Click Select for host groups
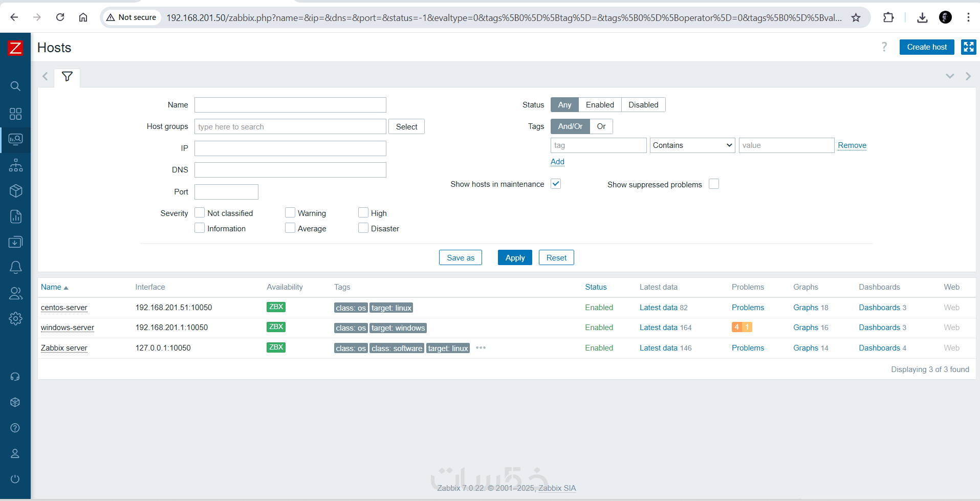Image resolution: width=980 pixels, height=501 pixels. tap(406, 127)
